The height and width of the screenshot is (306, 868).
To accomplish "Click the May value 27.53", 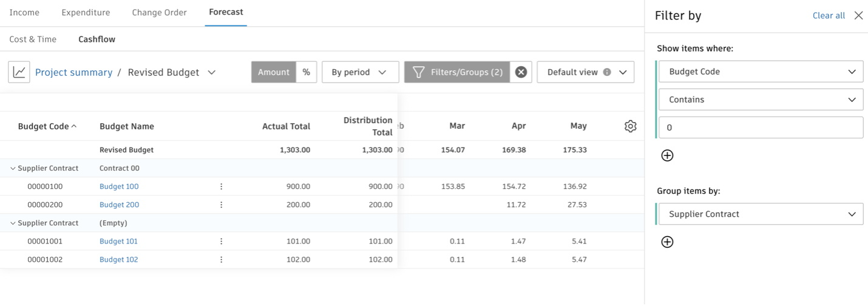I will pyautogui.click(x=577, y=205).
